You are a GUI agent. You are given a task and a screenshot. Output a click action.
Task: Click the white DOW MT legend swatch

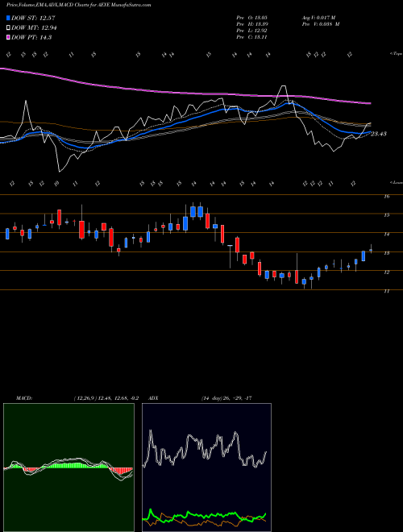pyautogui.click(x=9, y=28)
